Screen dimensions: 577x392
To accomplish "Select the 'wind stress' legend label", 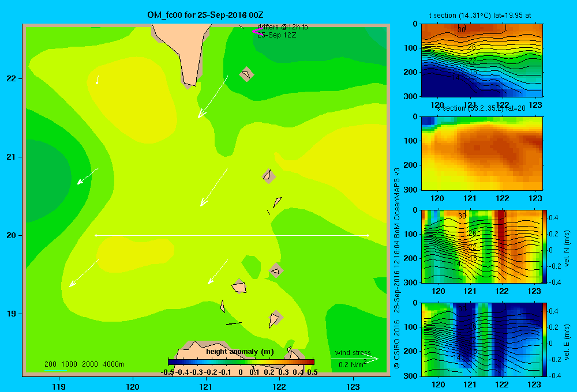I will (353, 353).
